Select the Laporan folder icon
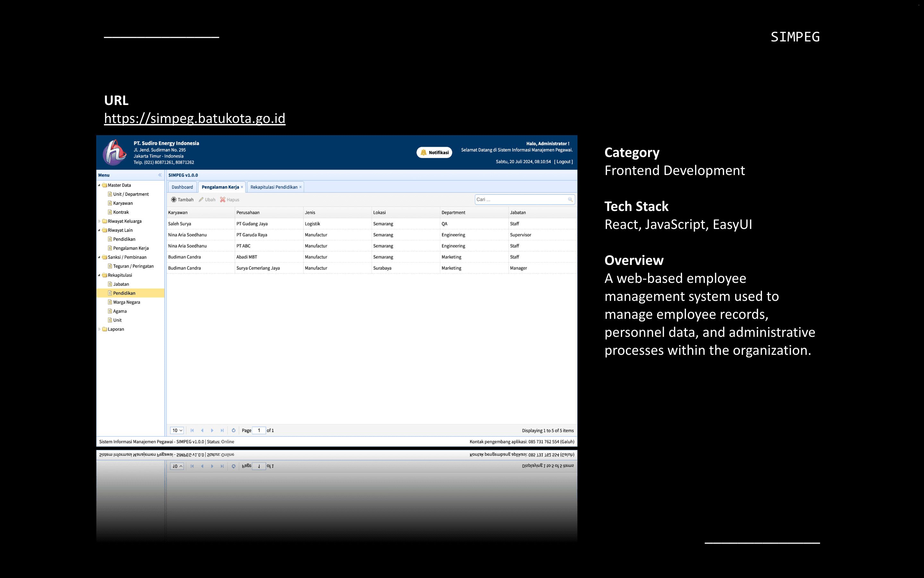Image resolution: width=924 pixels, height=578 pixels. click(105, 329)
